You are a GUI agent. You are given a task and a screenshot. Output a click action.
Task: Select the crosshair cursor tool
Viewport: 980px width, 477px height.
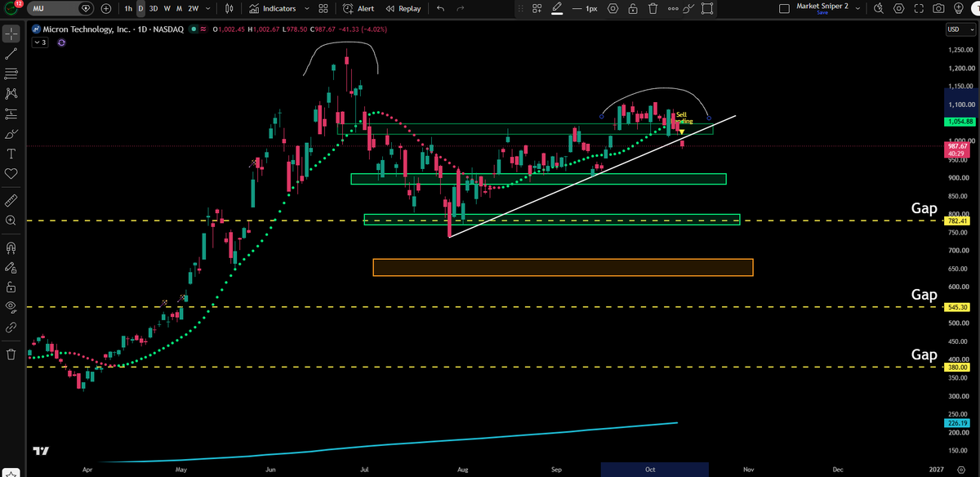coord(11,34)
